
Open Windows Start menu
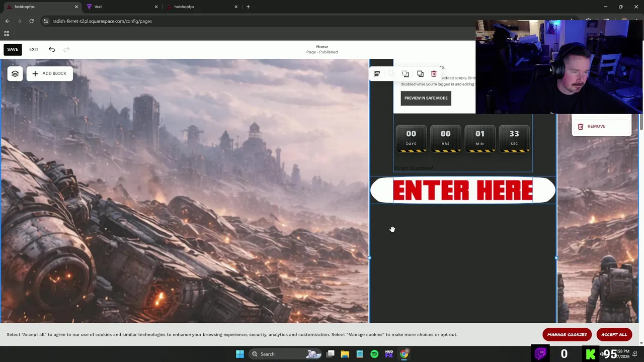pos(240,354)
